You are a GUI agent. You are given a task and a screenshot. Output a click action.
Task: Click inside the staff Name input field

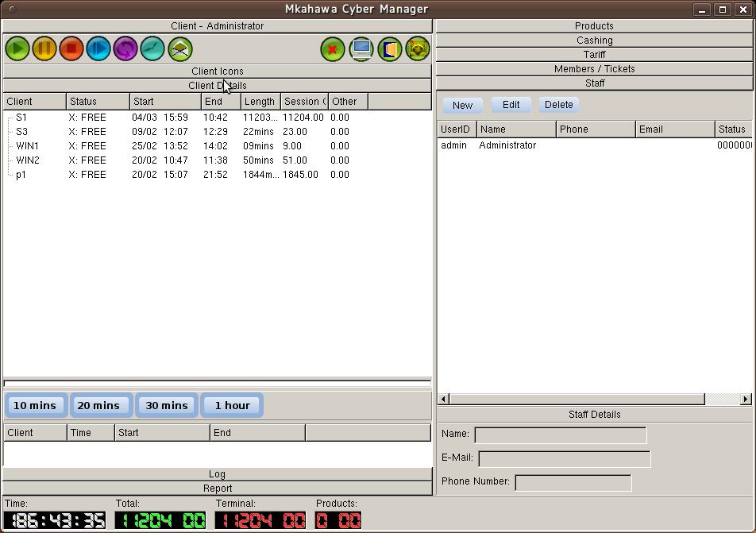tap(559, 435)
